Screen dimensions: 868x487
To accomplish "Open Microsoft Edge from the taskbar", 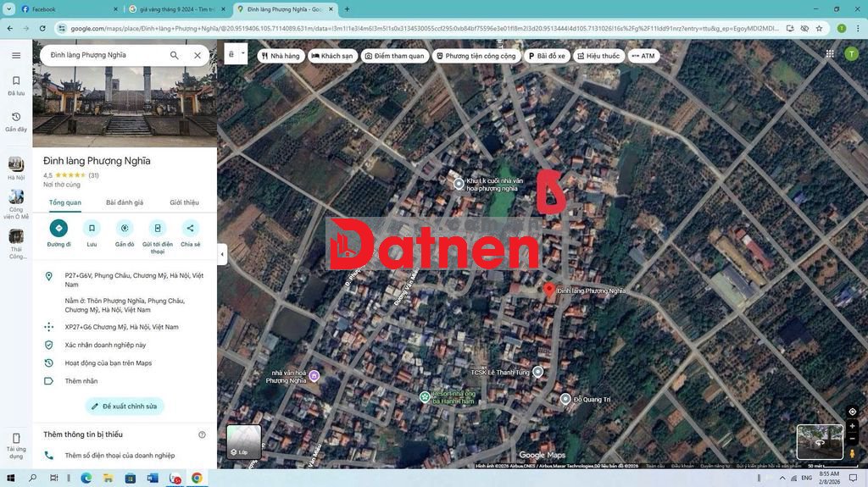I will pyautogui.click(x=86, y=479).
